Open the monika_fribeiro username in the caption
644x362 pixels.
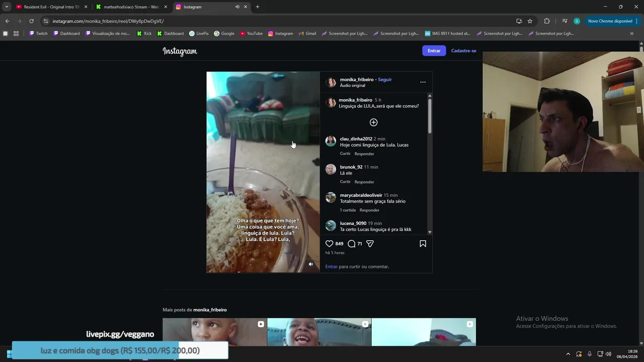click(x=355, y=100)
